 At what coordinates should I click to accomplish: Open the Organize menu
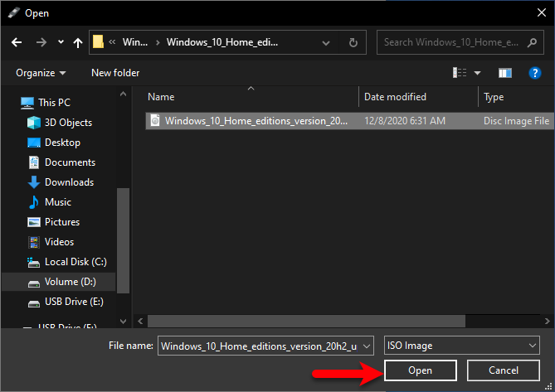[x=41, y=73]
